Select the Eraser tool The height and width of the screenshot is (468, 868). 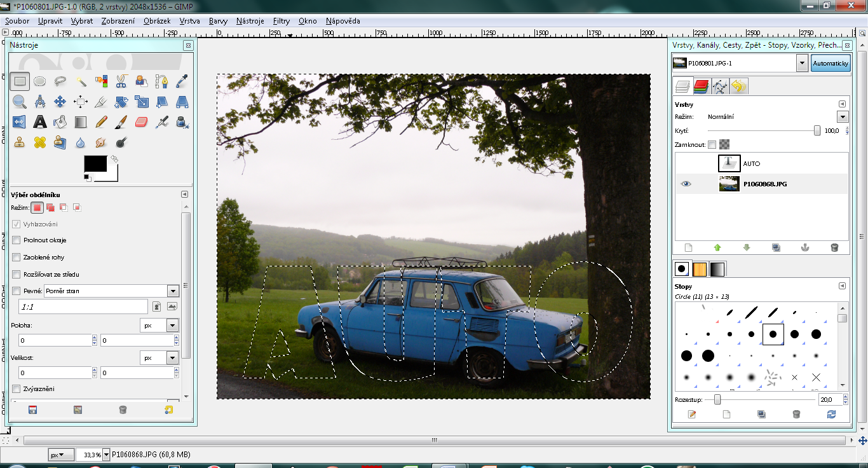tap(142, 121)
